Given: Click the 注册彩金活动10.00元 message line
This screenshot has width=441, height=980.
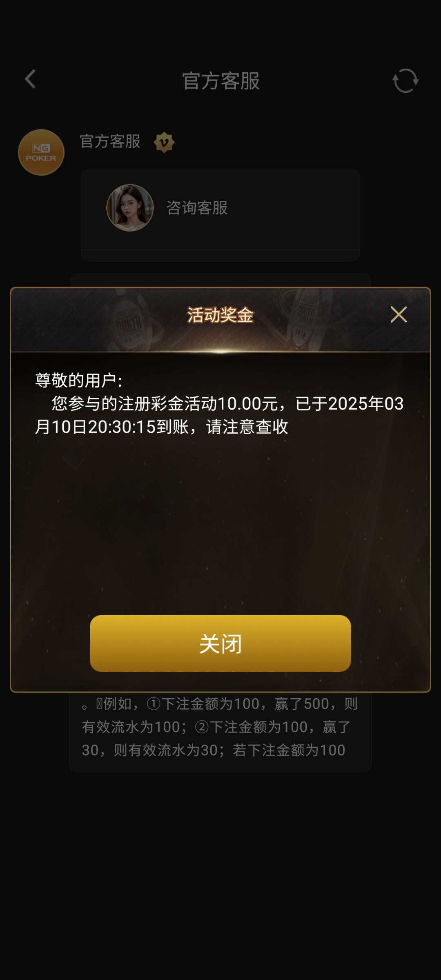Looking at the screenshot, I should (x=227, y=403).
